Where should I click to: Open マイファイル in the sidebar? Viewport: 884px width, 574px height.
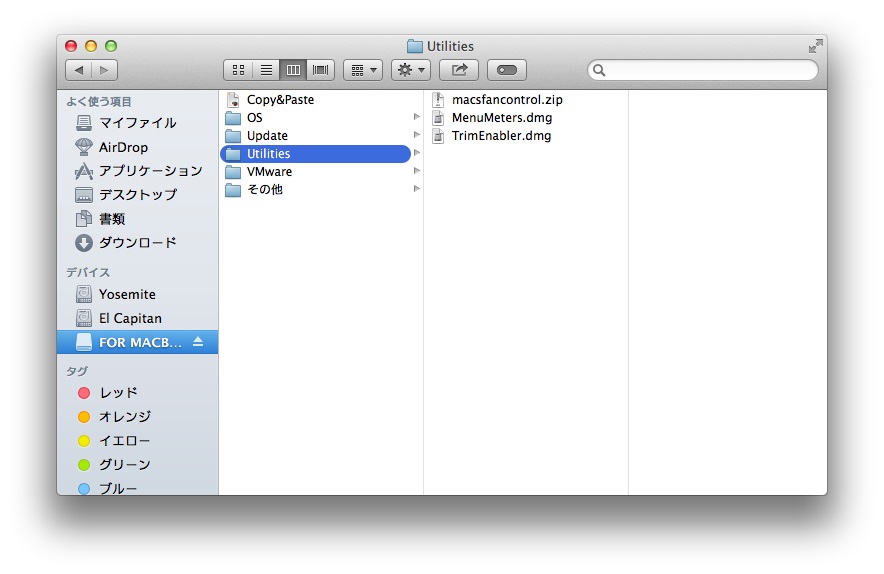[138, 123]
